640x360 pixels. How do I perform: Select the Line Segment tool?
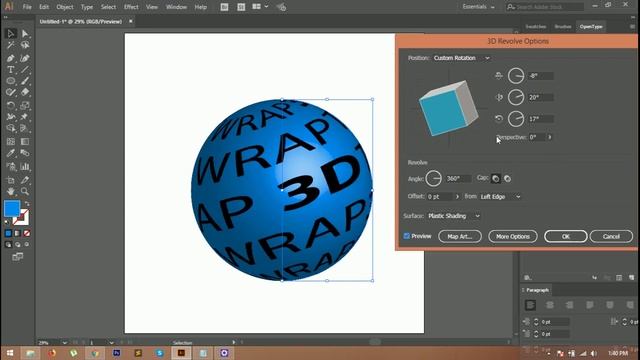click(x=25, y=70)
